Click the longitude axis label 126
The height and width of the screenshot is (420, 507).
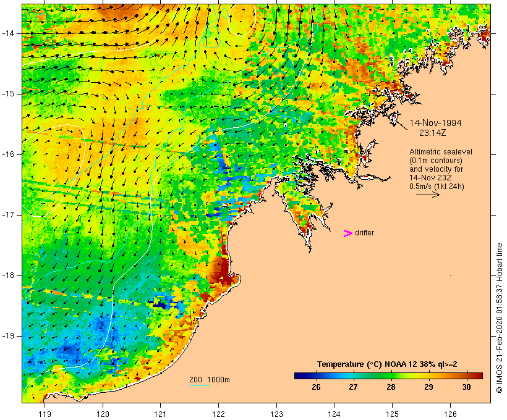click(450, 414)
